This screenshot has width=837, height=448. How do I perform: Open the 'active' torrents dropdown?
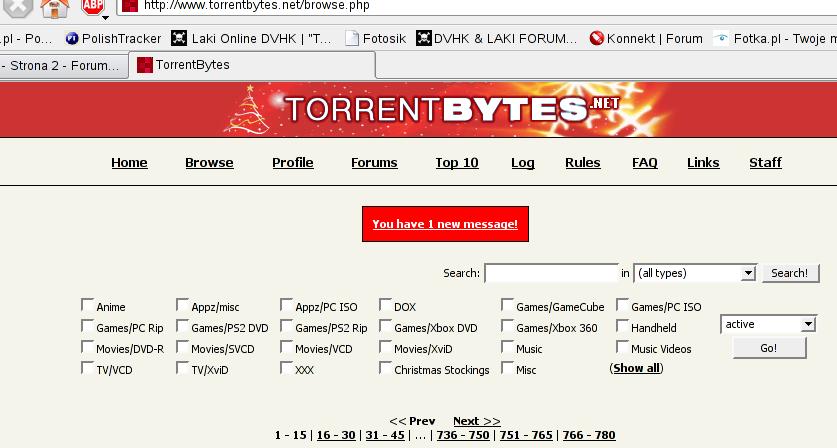(x=768, y=324)
